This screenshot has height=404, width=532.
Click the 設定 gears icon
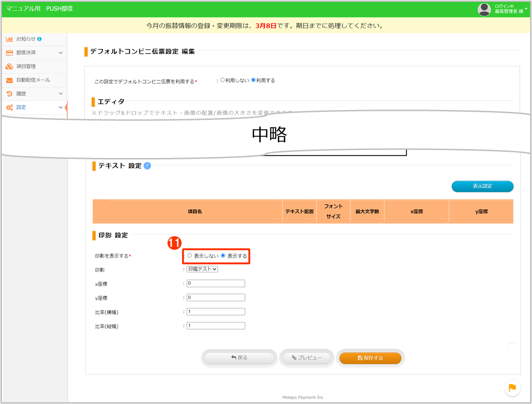coord(9,108)
